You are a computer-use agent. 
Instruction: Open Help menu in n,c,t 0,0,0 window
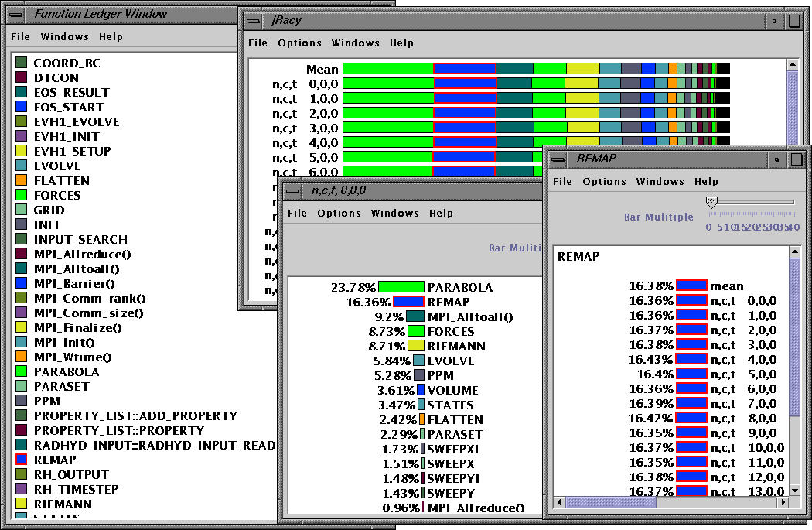pos(442,213)
